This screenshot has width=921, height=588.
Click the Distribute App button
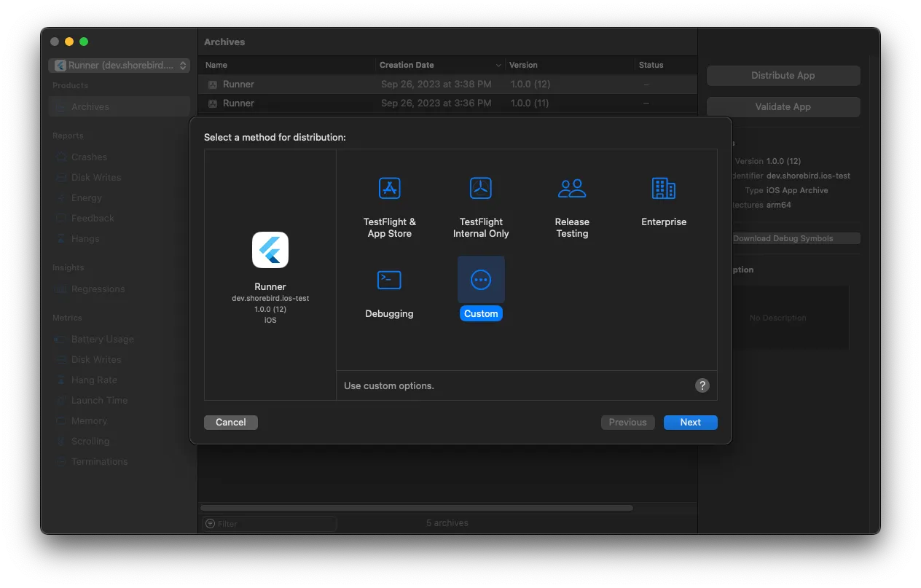pos(783,75)
